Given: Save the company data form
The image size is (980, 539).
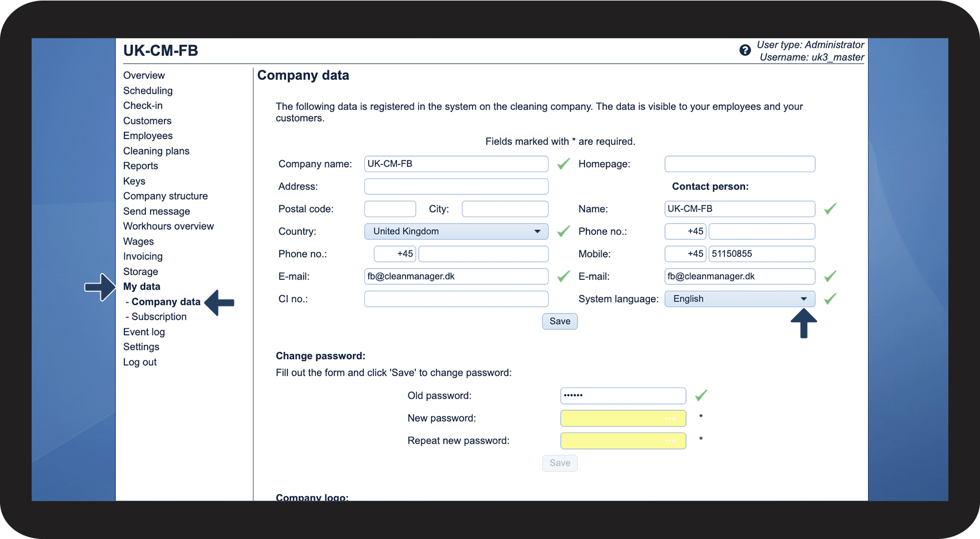Looking at the screenshot, I should pos(560,321).
